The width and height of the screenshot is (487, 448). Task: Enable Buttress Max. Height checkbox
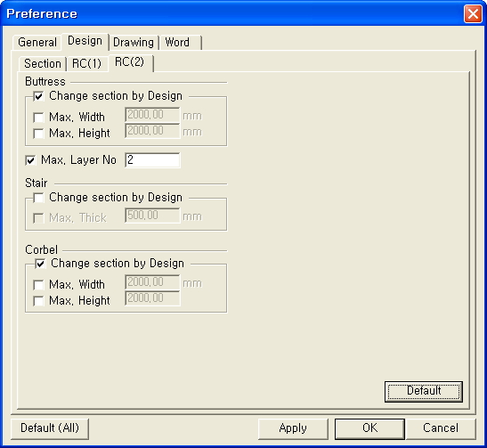pos(38,134)
